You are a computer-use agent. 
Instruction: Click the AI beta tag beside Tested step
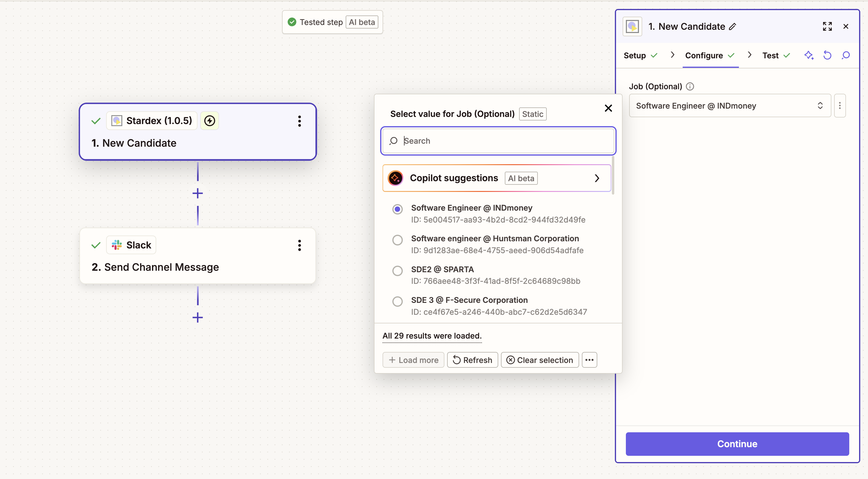pyautogui.click(x=362, y=22)
